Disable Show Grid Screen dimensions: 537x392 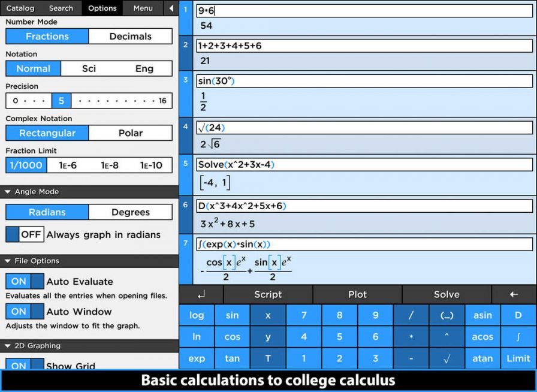click(x=24, y=366)
